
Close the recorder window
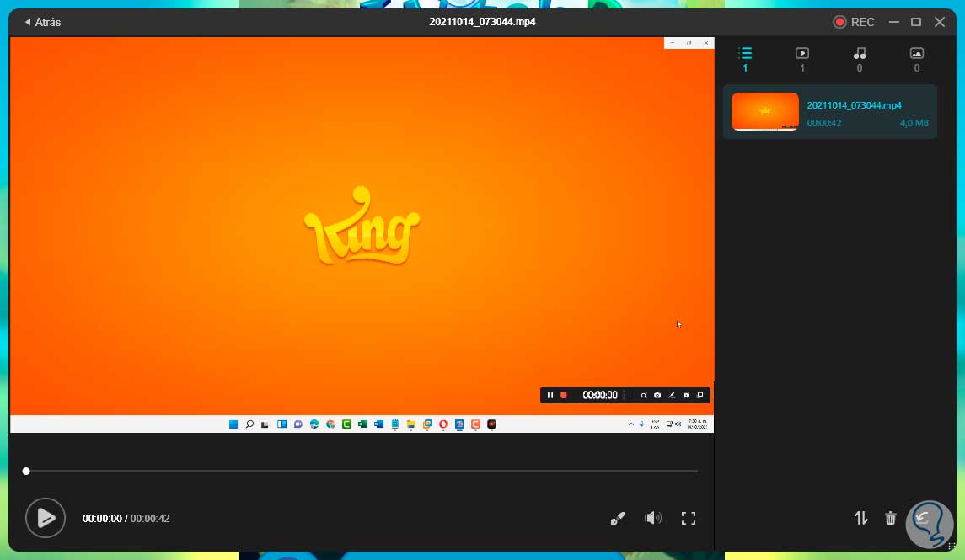click(x=940, y=22)
